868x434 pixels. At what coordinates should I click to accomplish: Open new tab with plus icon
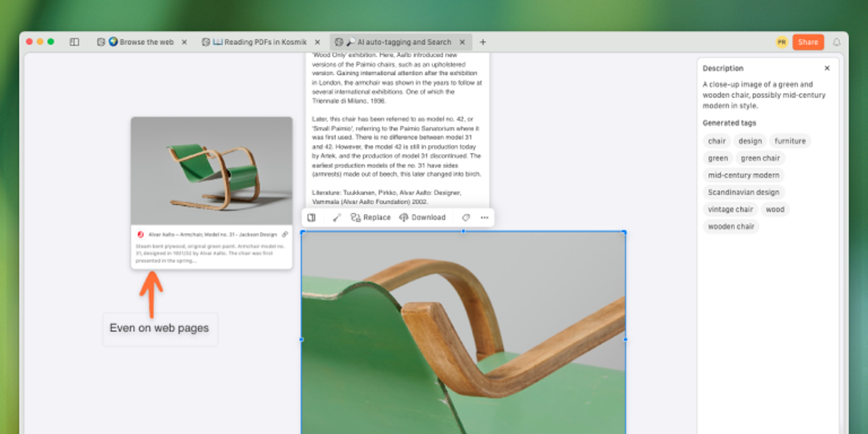pos(483,42)
